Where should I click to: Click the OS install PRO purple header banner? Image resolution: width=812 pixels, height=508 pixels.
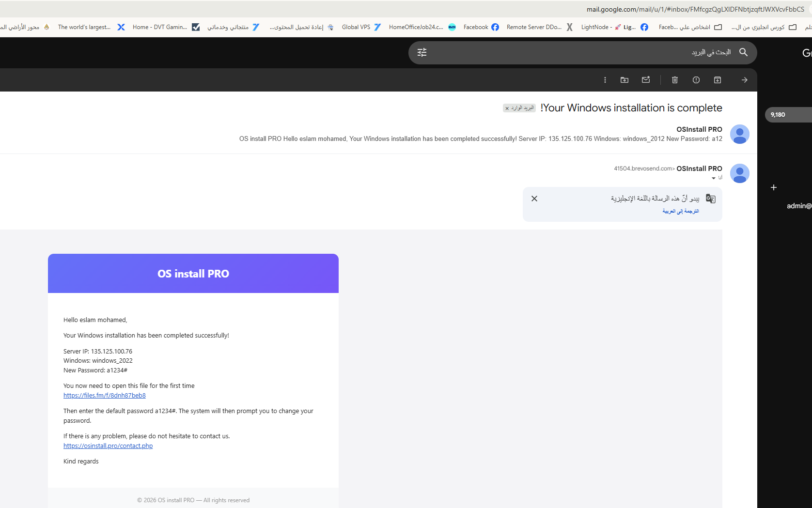coord(193,274)
